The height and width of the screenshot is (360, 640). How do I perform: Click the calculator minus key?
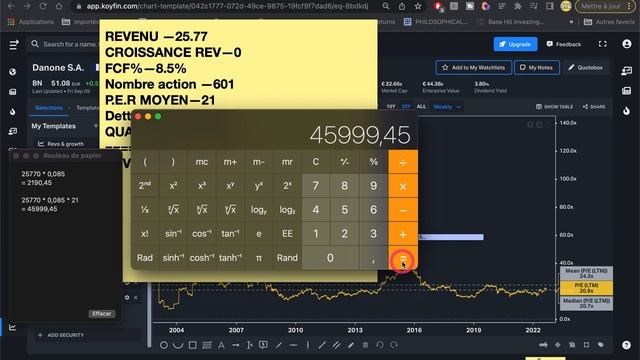pyautogui.click(x=403, y=210)
